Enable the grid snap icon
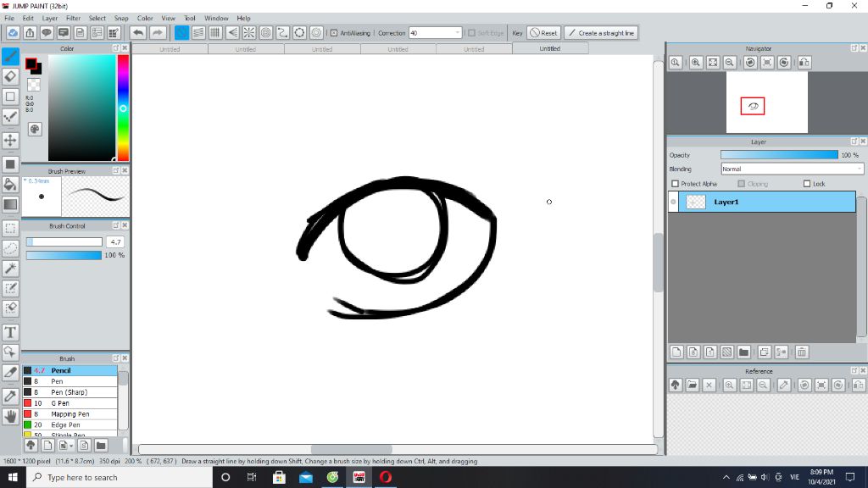The height and width of the screenshot is (488, 868). coord(215,33)
